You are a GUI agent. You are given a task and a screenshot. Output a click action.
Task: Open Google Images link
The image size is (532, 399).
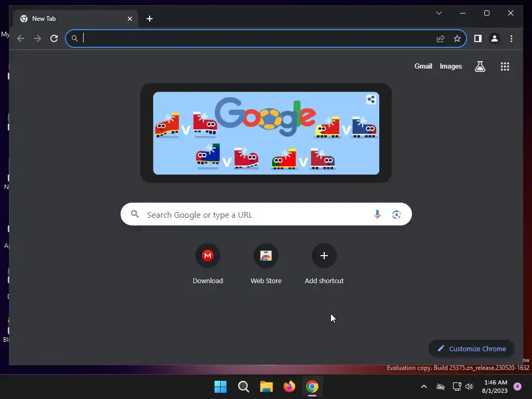[450, 66]
